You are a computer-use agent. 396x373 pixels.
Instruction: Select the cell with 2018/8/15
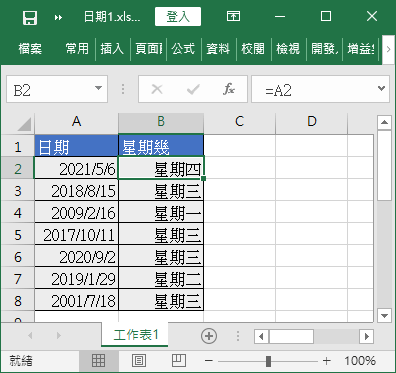click(76, 191)
